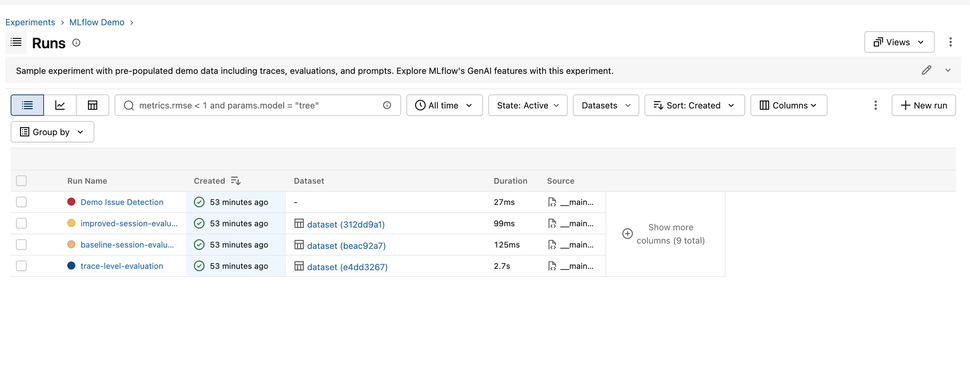Click the Source column header

pos(560,181)
